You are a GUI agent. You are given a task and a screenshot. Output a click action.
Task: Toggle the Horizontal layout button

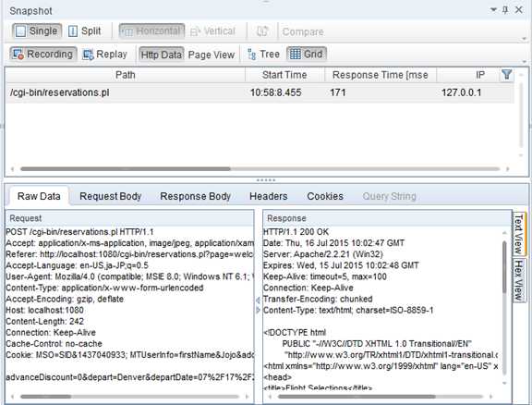[x=151, y=31]
